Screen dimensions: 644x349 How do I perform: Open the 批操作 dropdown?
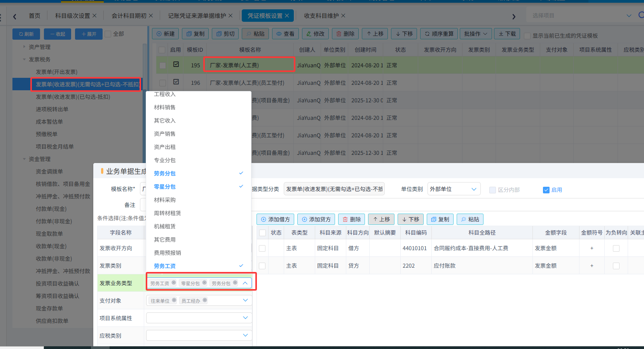476,34
